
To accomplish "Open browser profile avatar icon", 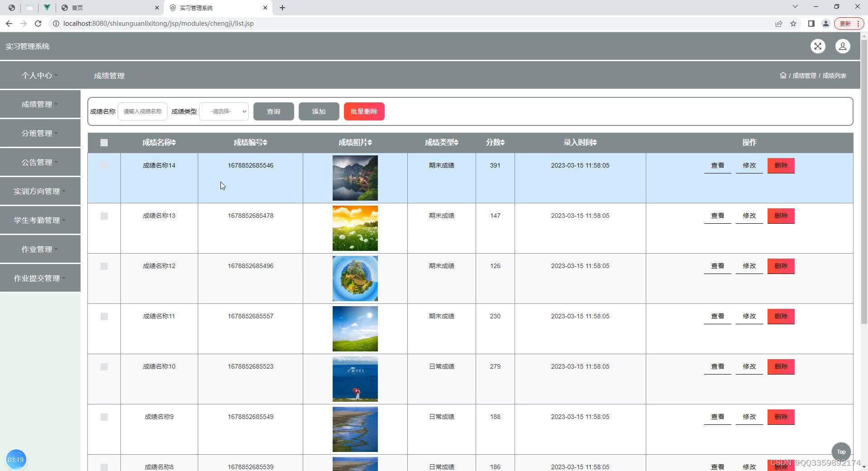I will [x=826, y=24].
